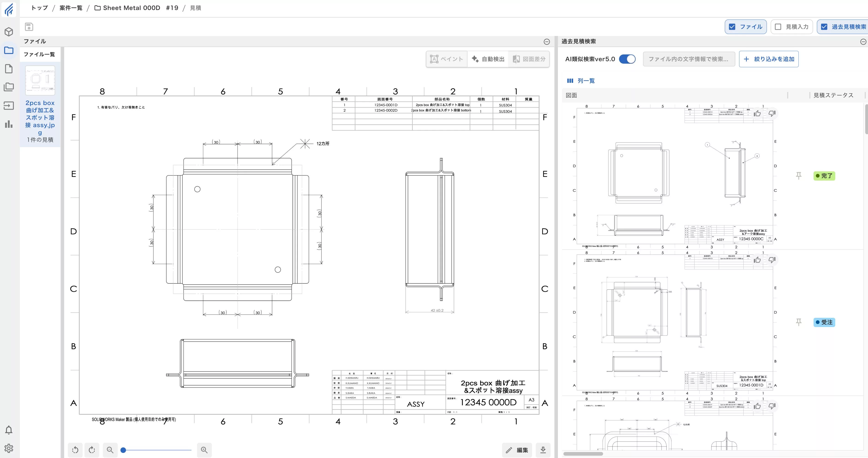Click the 自動検出 button

488,59
